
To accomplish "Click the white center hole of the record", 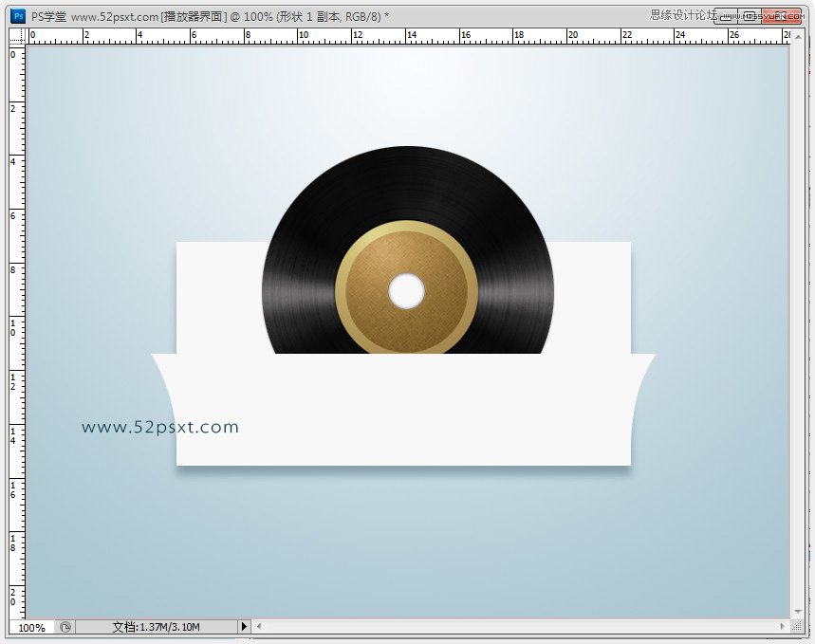I will [406, 291].
